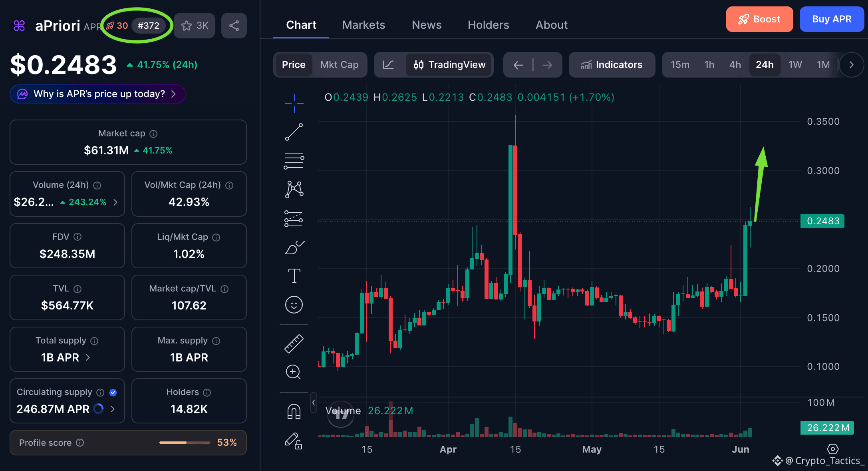Click the Max. supply info icon

point(216,341)
